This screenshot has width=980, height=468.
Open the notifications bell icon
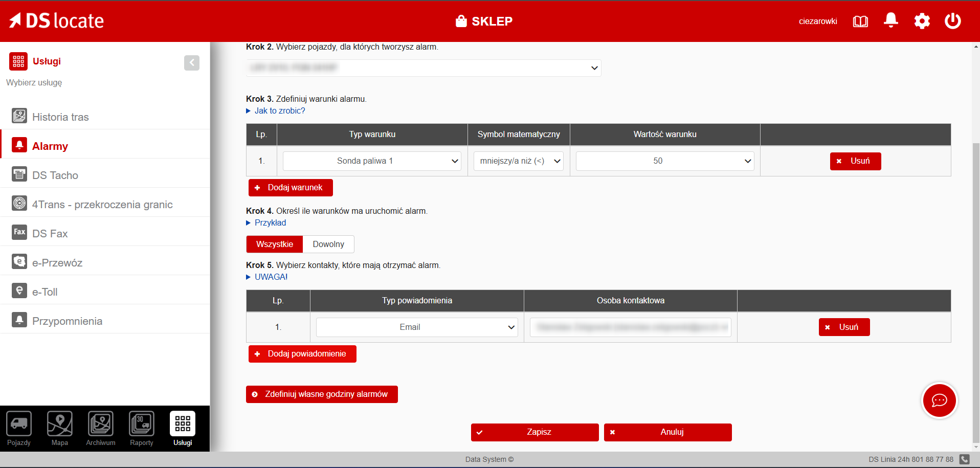pos(890,21)
